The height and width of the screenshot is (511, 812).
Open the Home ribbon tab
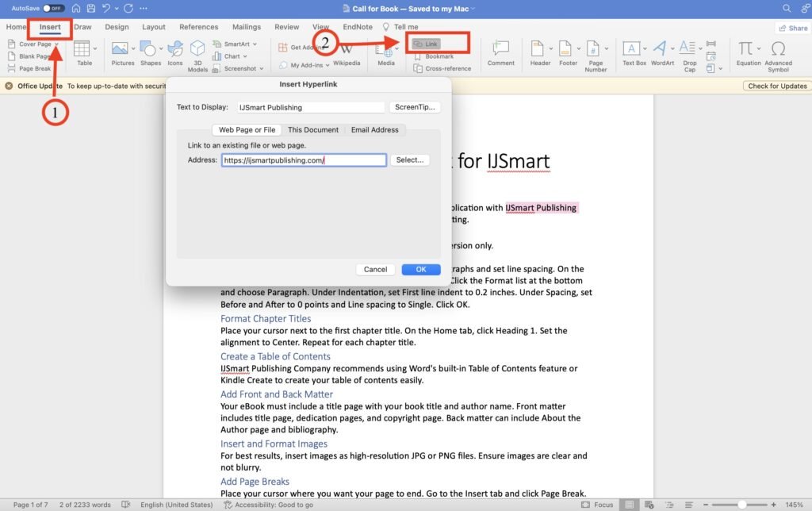(16, 27)
